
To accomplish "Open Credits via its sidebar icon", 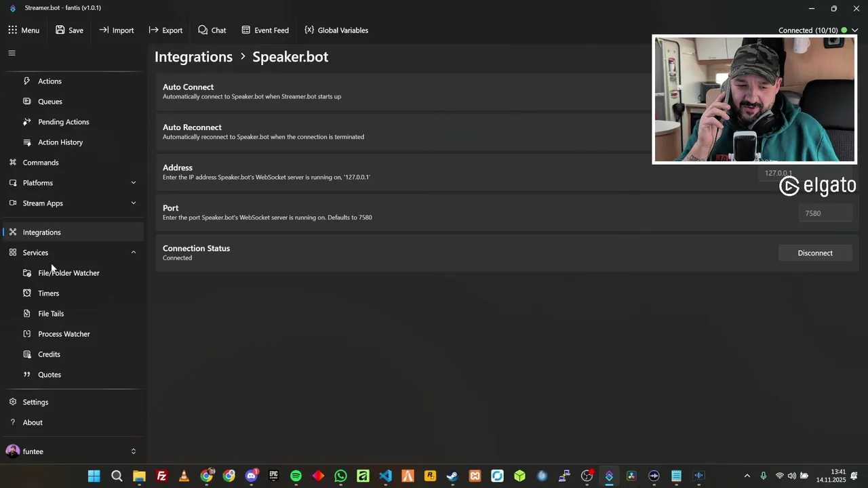I will pyautogui.click(x=26, y=354).
